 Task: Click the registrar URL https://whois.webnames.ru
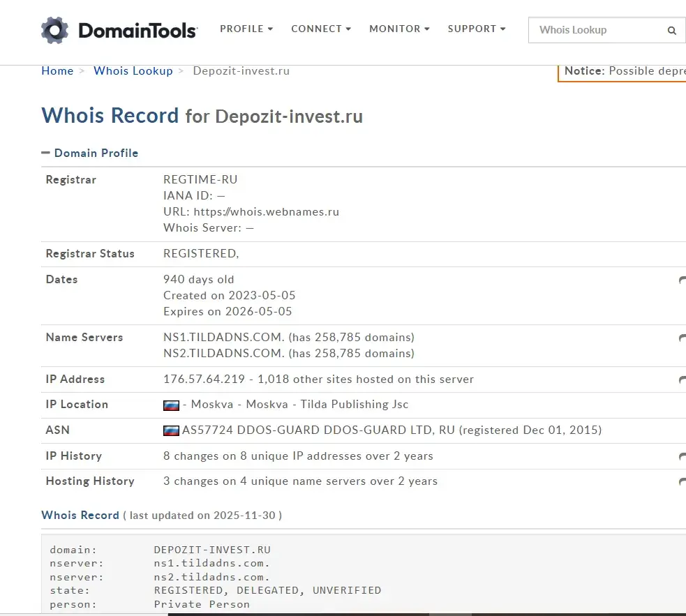pos(267,212)
